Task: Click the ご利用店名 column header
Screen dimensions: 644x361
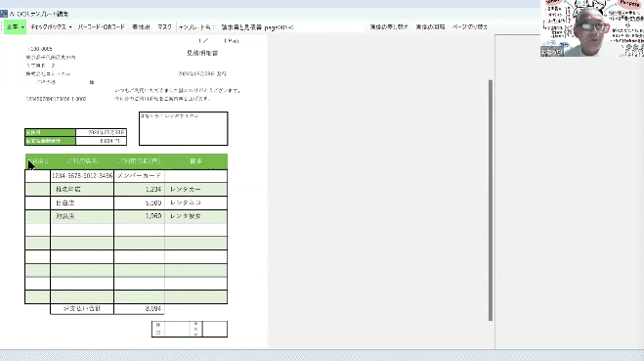Action: pyautogui.click(x=82, y=161)
